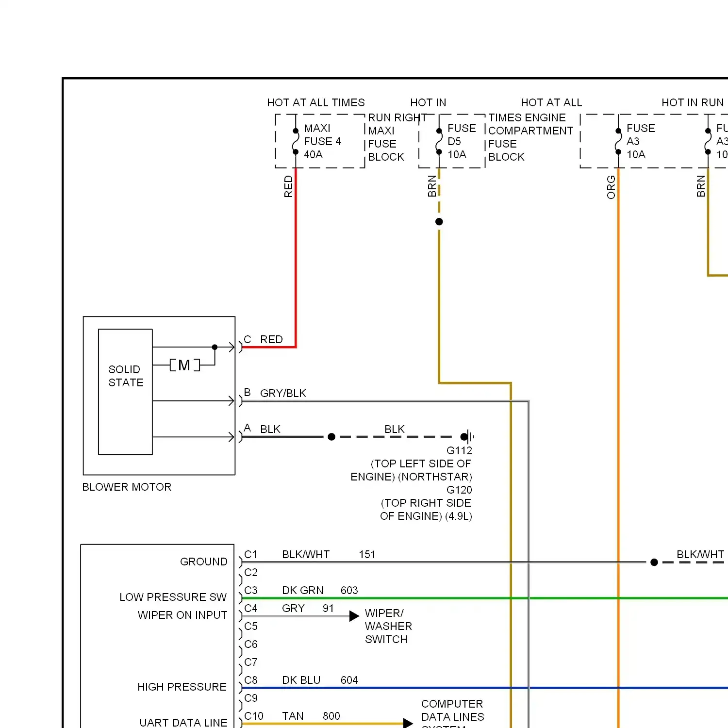Click 'DK GRN' wire label at C3
Image resolution: width=728 pixels, height=728 pixels.
[x=303, y=590]
